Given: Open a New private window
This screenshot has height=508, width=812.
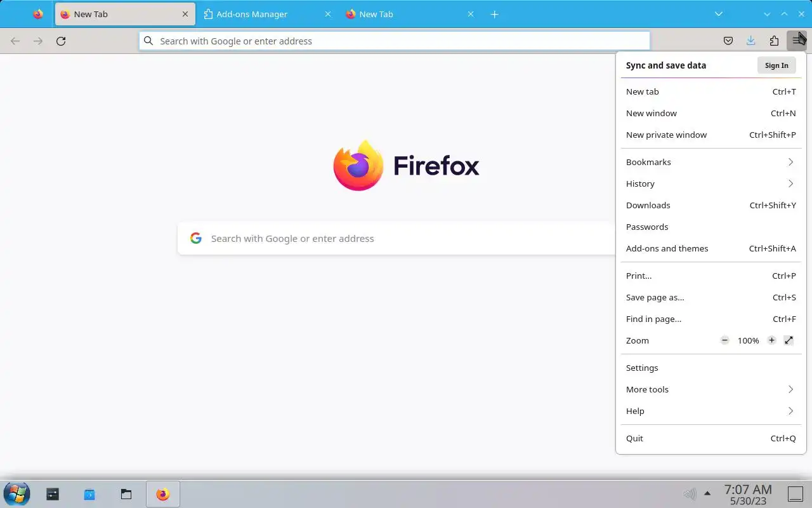Looking at the screenshot, I should 711,135.
